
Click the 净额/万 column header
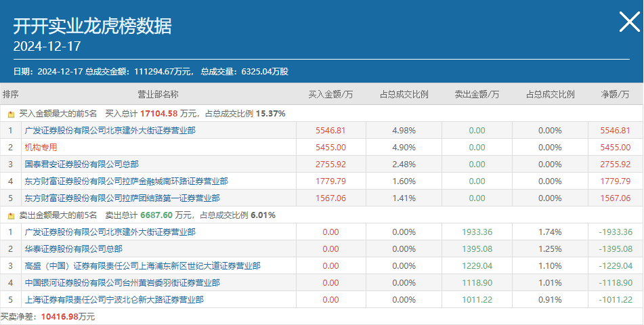coord(616,95)
